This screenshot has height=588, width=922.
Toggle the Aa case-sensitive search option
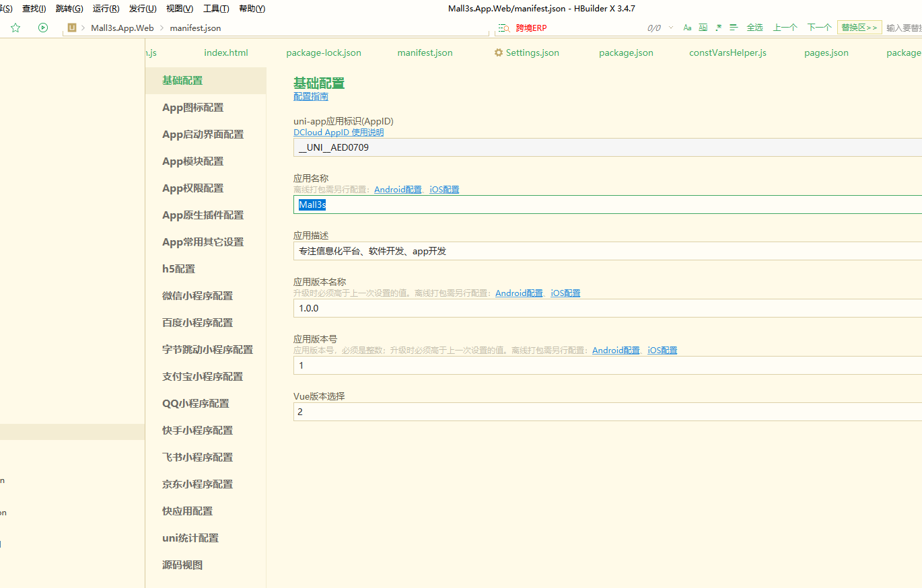point(687,28)
